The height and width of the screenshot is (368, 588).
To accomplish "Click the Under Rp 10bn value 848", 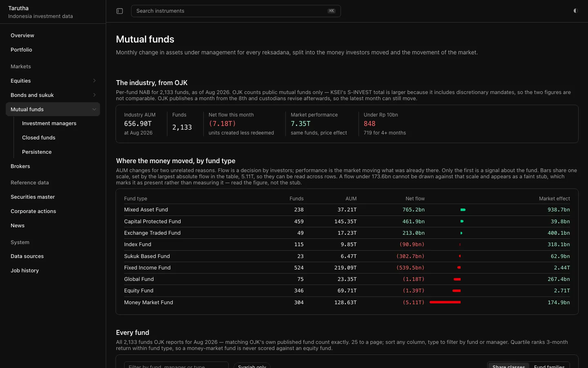I will coord(370,124).
